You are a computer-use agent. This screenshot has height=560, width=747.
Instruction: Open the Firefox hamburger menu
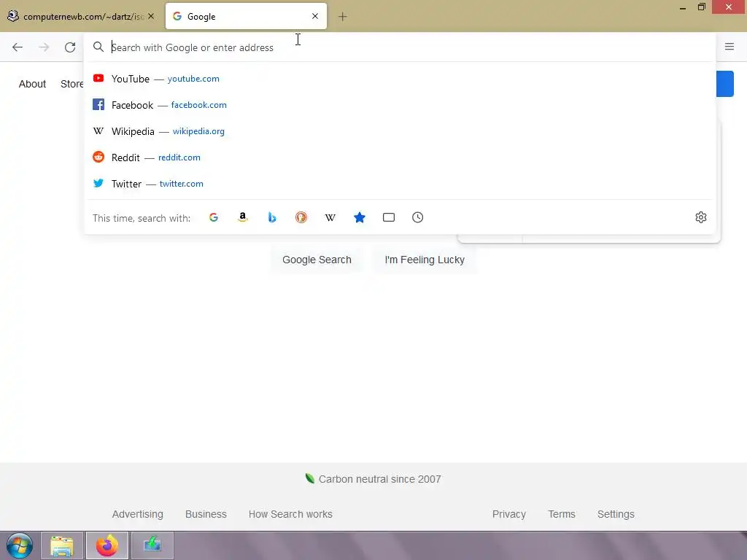[x=729, y=47]
